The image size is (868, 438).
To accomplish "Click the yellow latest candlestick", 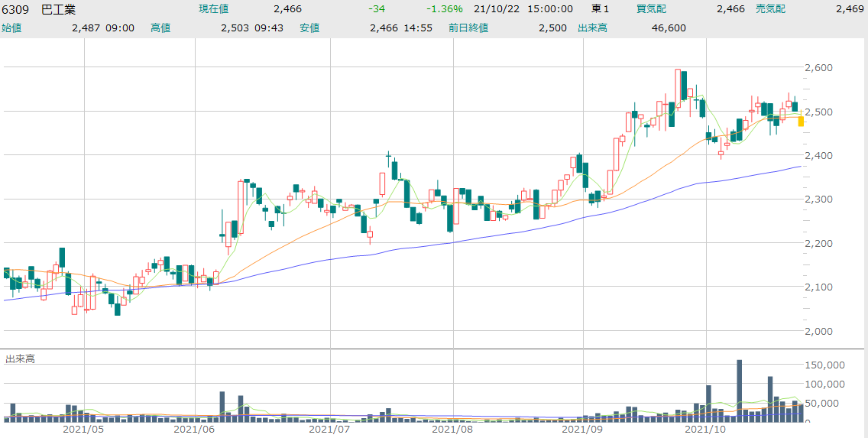I will [x=801, y=120].
